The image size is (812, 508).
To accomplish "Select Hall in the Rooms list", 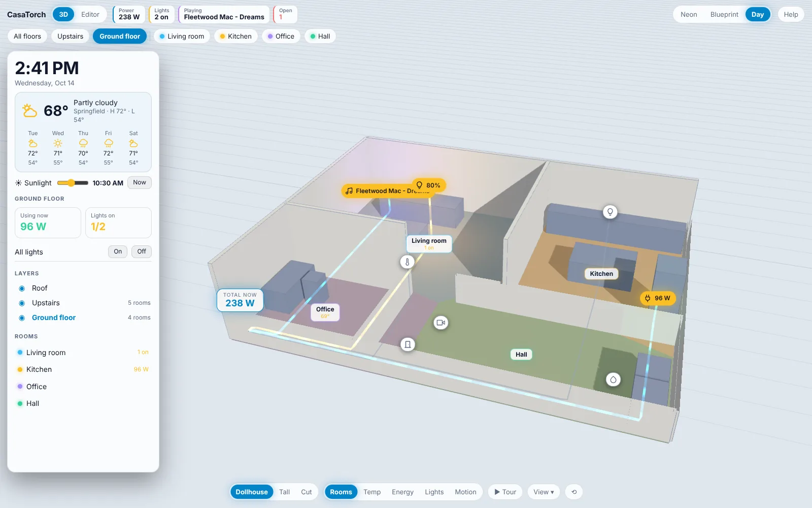I will click(83, 403).
